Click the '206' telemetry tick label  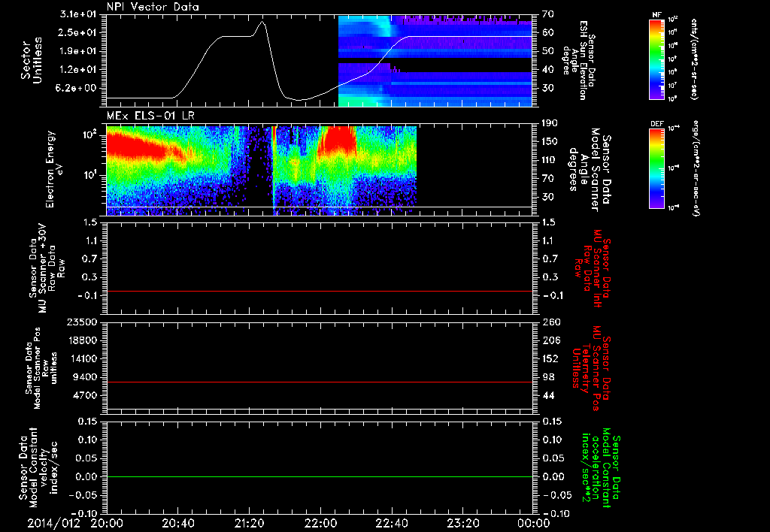point(550,340)
